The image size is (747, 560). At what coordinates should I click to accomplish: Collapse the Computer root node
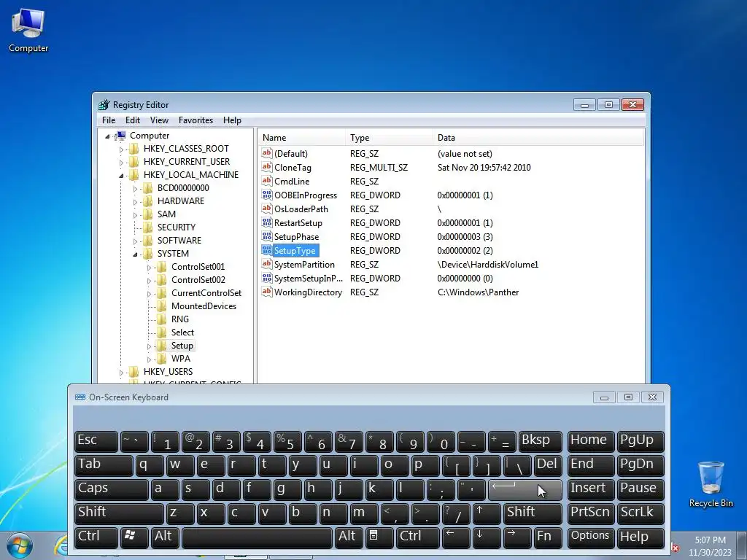pos(108,136)
